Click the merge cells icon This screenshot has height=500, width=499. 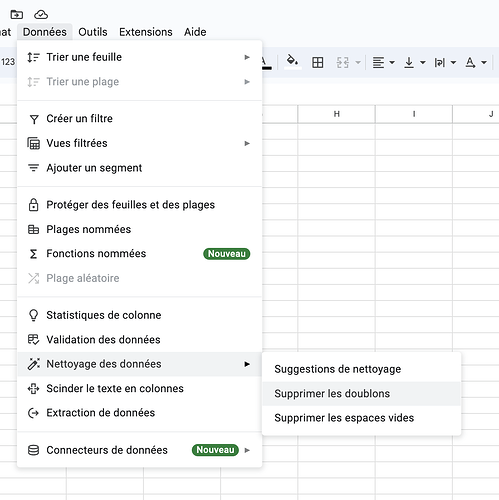pyautogui.click(x=343, y=62)
